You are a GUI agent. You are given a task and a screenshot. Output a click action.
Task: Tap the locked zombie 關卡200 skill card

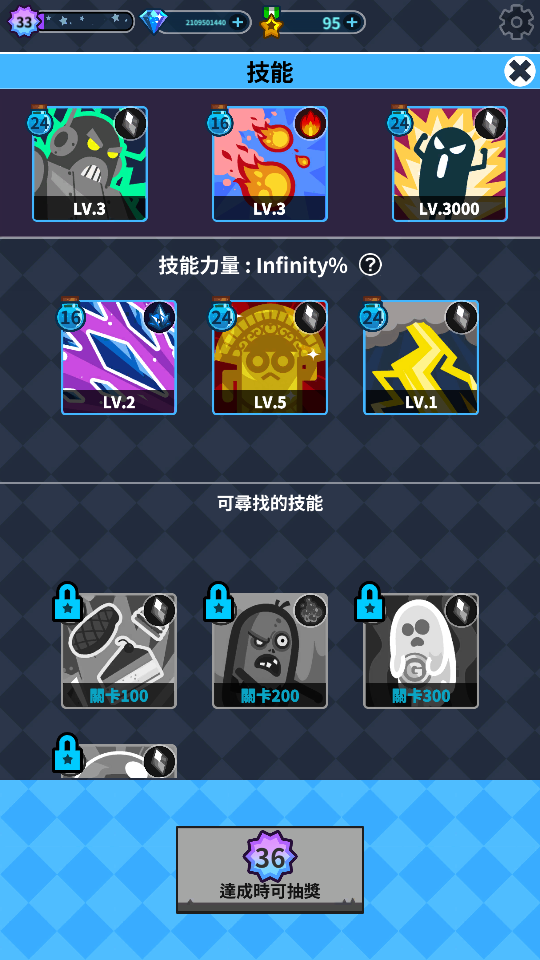tap(270, 651)
